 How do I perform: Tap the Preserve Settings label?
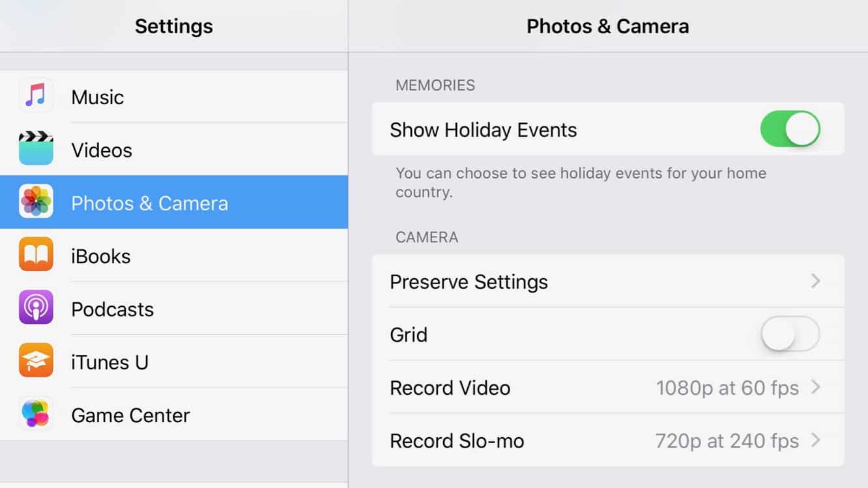coord(469,282)
